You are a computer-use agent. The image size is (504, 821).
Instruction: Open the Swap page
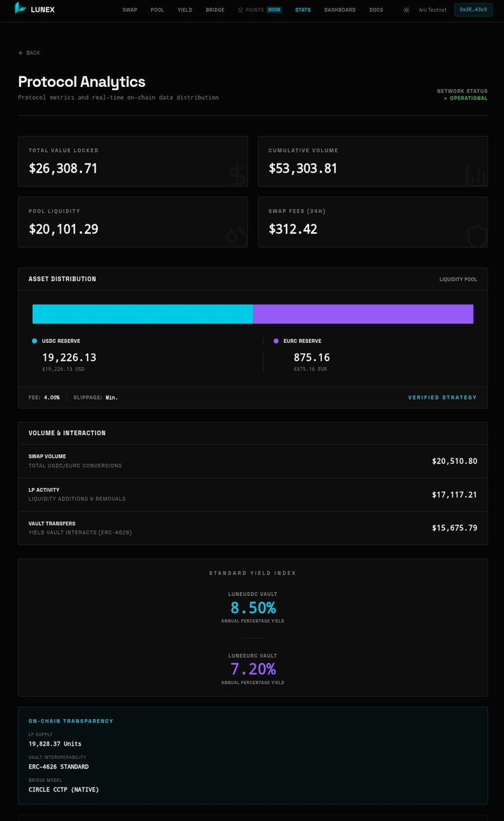(x=129, y=10)
